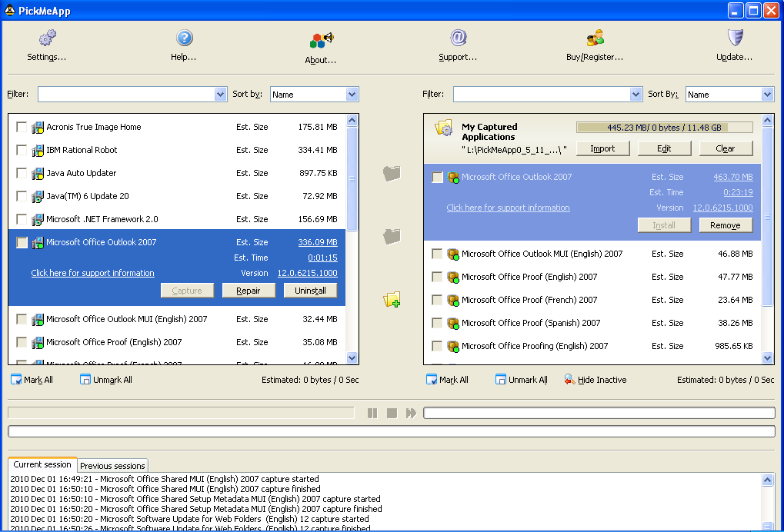The width and height of the screenshot is (784, 532).
Task: Open the left Sort by Name dropdown
Action: click(x=352, y=95)
